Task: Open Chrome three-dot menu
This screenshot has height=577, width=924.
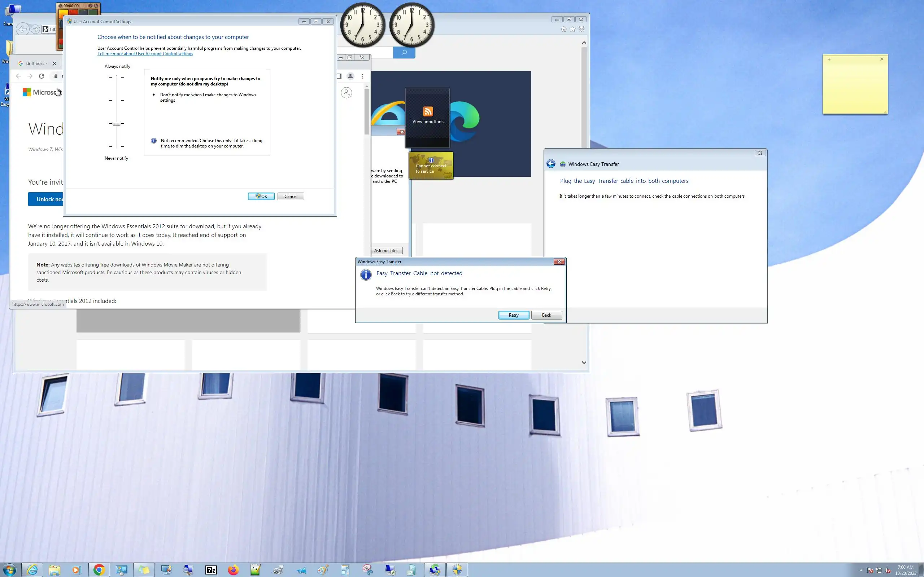Action: [362, 76]
